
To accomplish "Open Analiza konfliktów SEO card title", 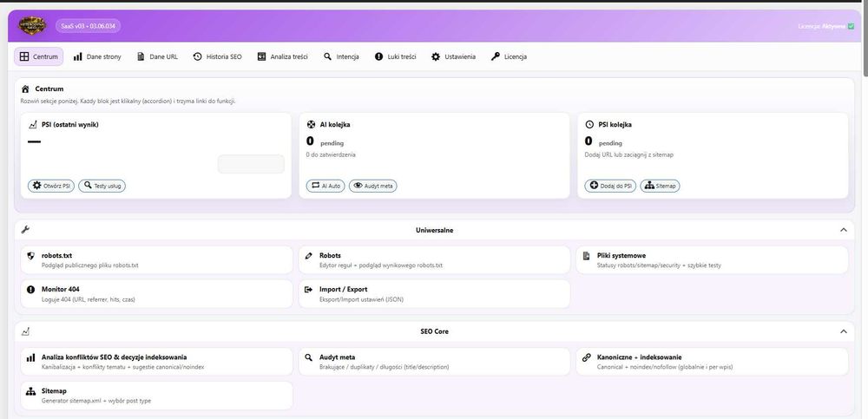I will pos(114,357).
